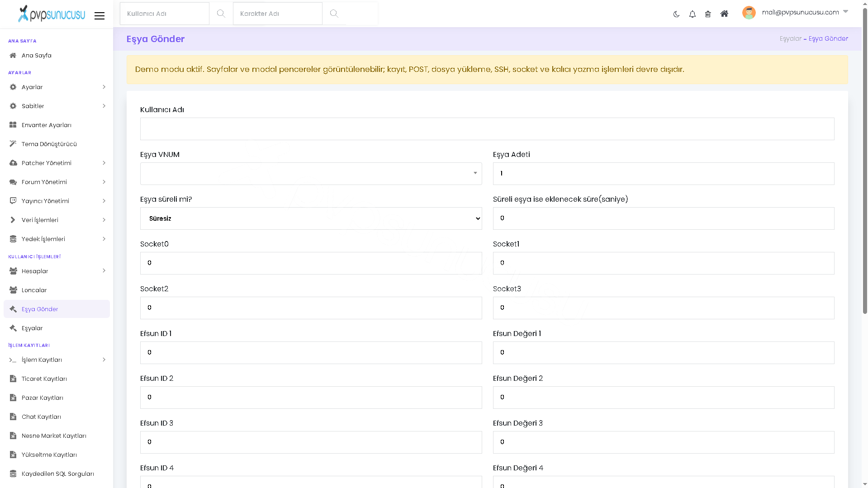868x488 pixels.
Task: Toggle the hamburger sidebar menu
Action: click(100, 16)
